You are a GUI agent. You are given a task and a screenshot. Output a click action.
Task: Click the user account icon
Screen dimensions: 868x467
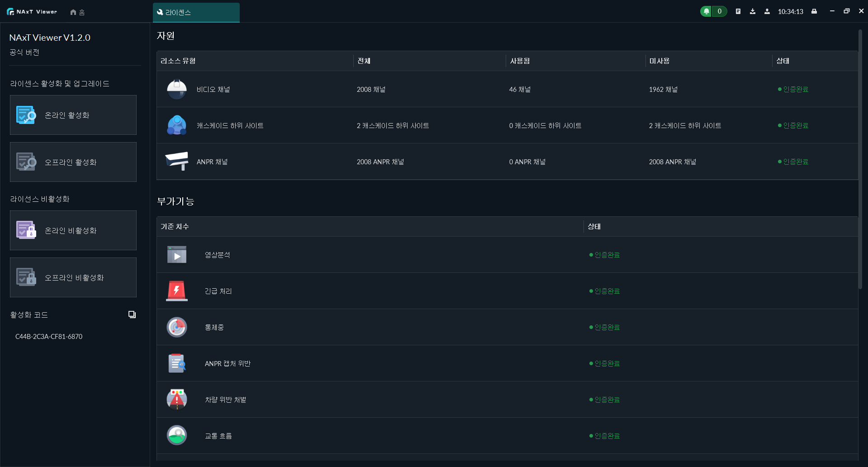click(x=767, y=12)
